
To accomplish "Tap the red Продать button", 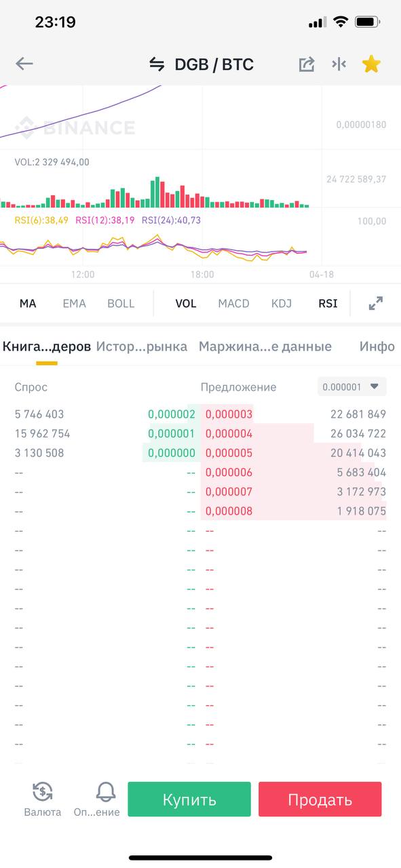I will coord(320,799).
